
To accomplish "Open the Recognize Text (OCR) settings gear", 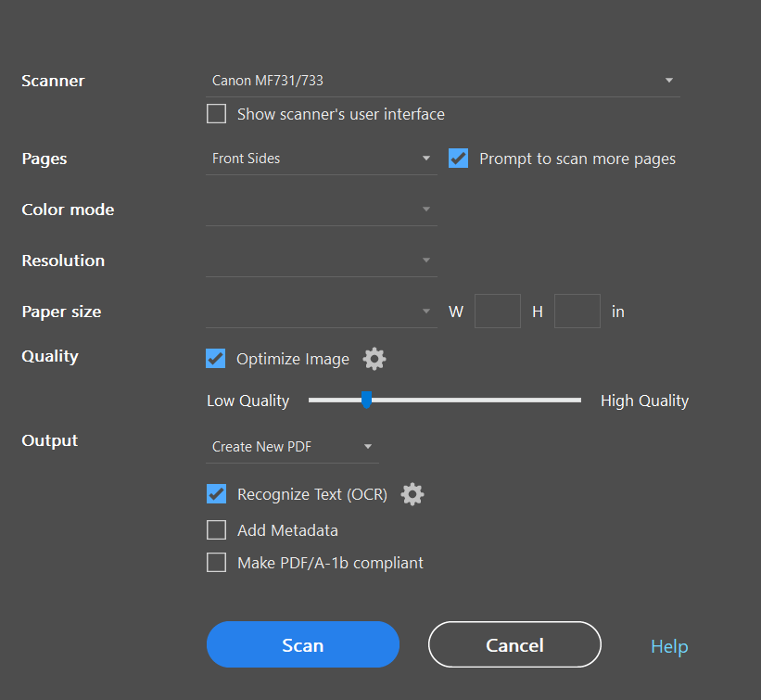I will point(412,493).
